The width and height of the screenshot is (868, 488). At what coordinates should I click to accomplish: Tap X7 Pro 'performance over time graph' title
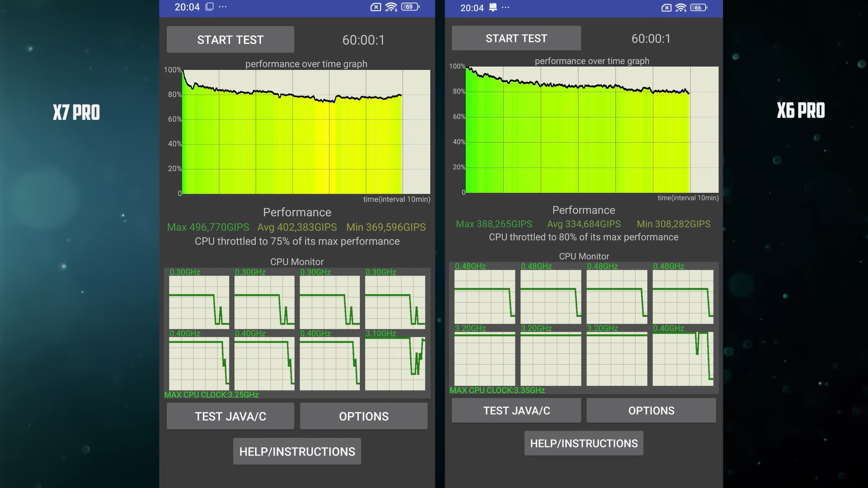(307, 64)
